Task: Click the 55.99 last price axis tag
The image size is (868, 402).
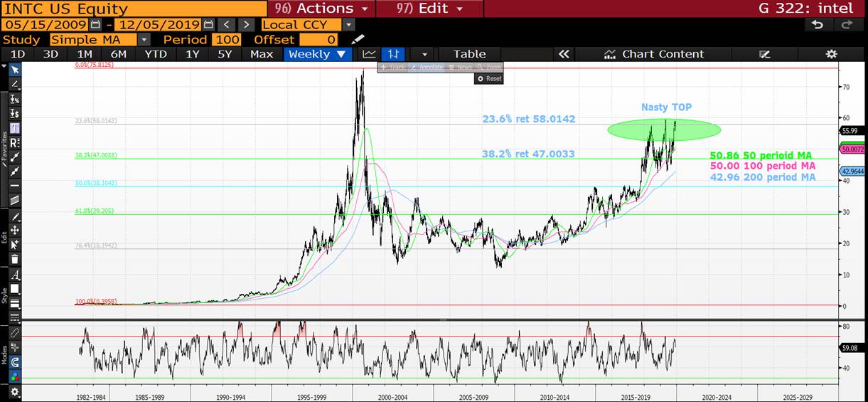Action: point(852,131)
